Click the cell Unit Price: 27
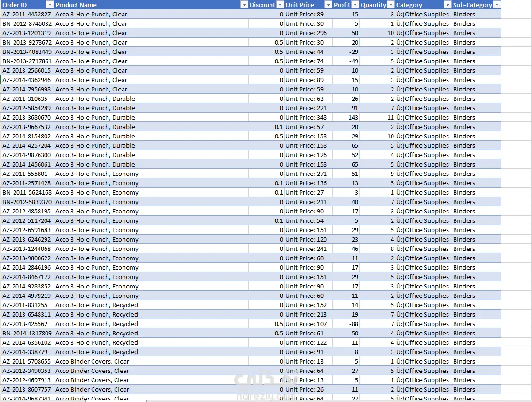 click(308, 192)
